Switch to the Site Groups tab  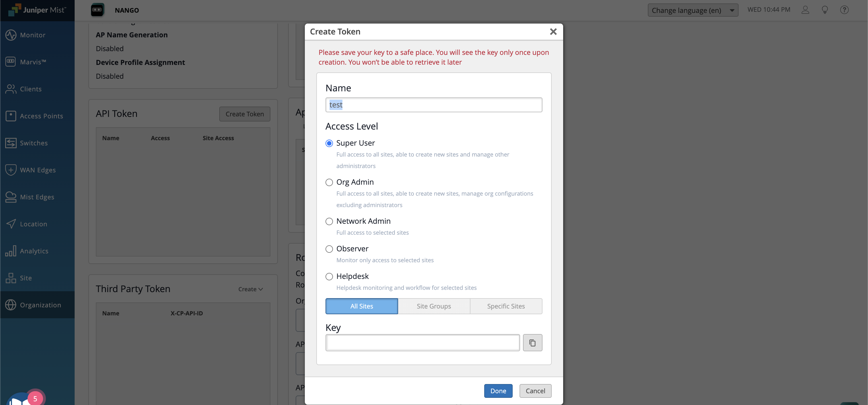pos(434,306)
